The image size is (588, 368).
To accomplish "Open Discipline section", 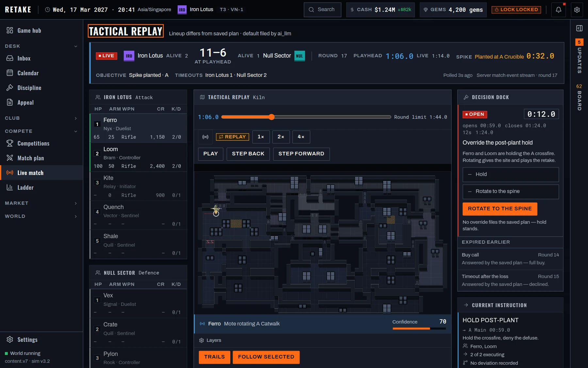I will [41, 88].
